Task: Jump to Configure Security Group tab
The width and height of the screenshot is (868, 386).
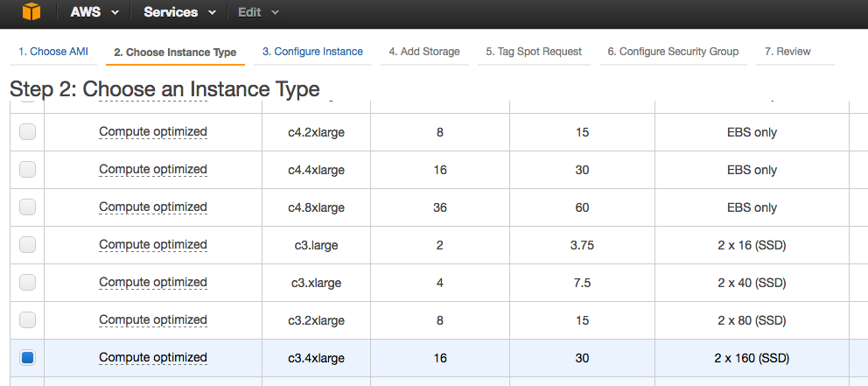Action: tap(673, 52)
